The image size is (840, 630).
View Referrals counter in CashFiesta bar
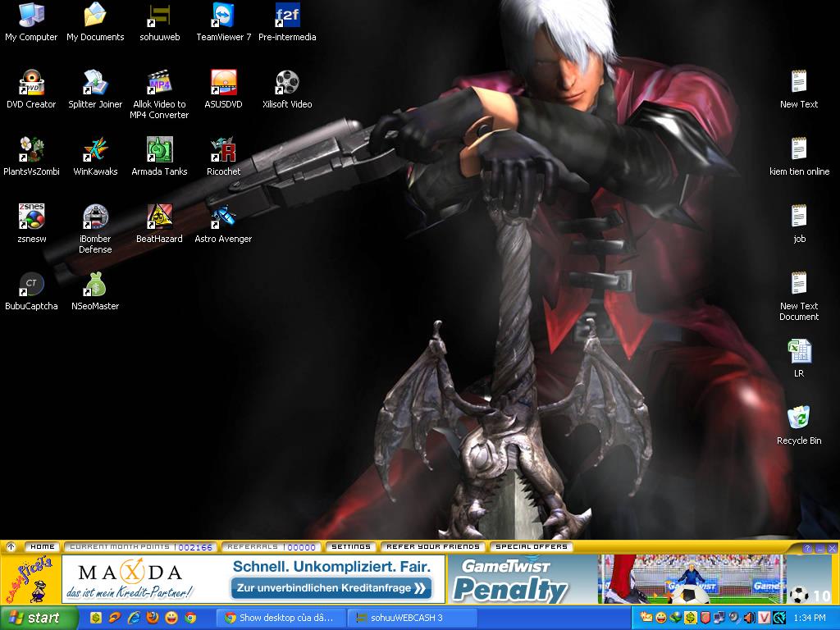[272, 547]
